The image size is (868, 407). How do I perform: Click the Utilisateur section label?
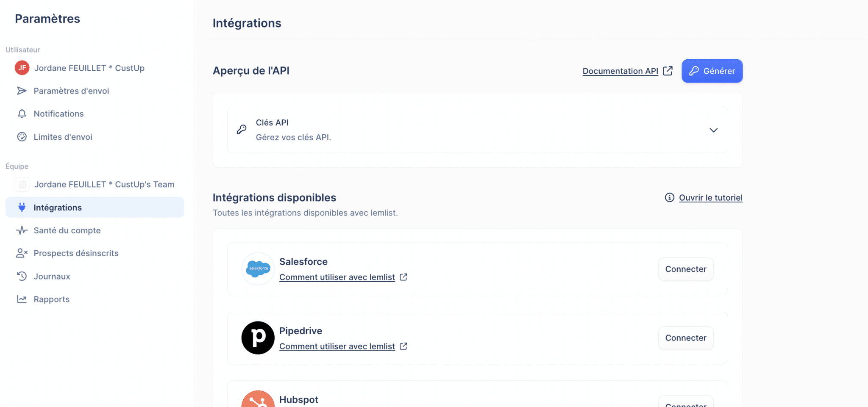22,50
